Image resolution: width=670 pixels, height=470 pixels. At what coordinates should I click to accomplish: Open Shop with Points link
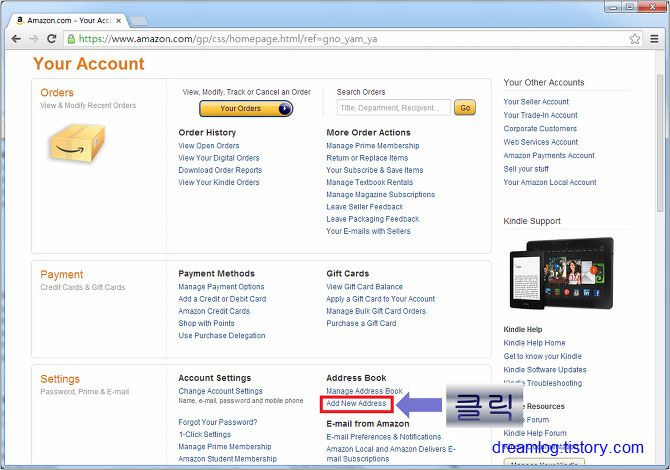tap(206, 323)
